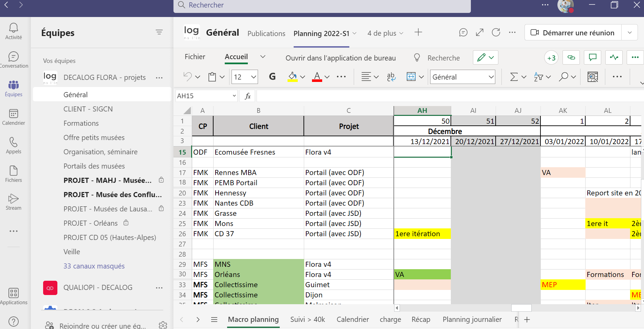
Task: Click the Rechercher search field
Action: 322,5
